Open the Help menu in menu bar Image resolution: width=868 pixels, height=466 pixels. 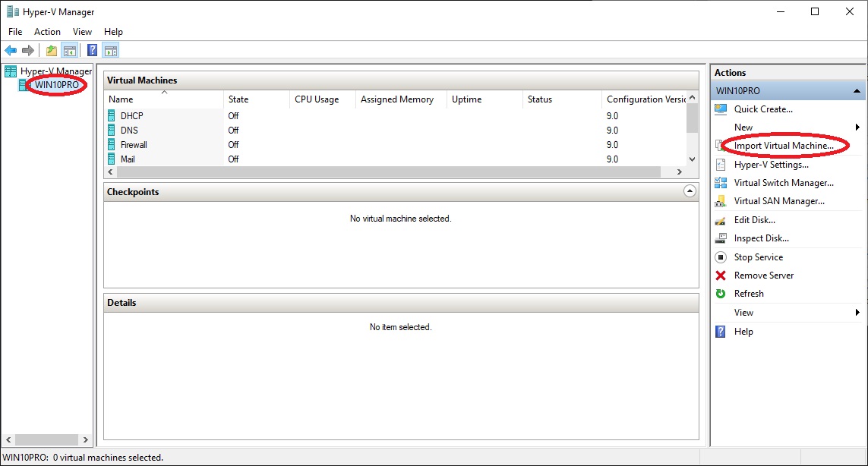(113, 32)
